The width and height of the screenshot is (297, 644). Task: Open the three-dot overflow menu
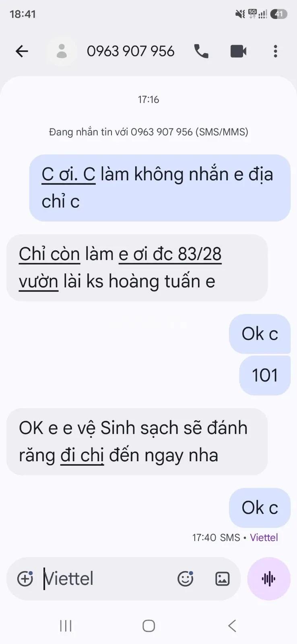pyautogui.click(x=275, y=51)
